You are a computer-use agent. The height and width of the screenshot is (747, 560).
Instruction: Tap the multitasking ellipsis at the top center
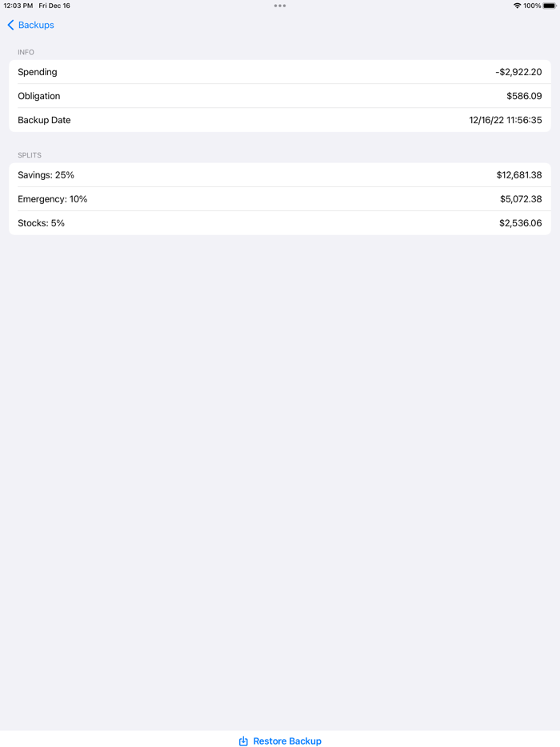(x=280, y=6)
